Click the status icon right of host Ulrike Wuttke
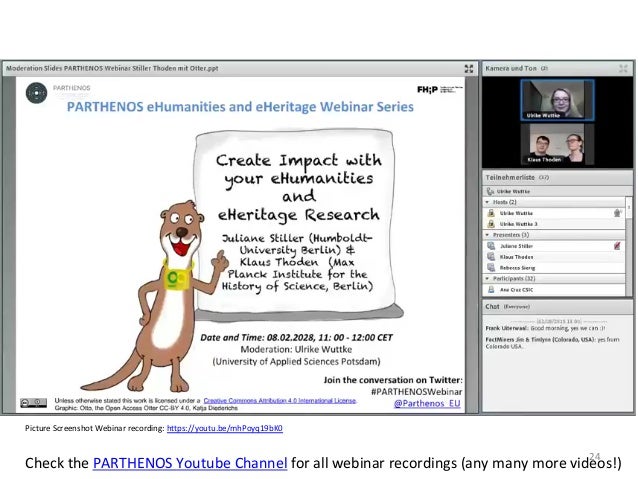Viewport: 638px width, 479px height. pyautogui.click(x=617, y=212)
